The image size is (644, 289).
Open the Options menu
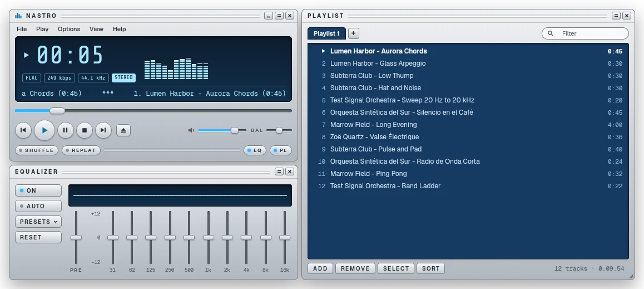[x=69, y=29]
